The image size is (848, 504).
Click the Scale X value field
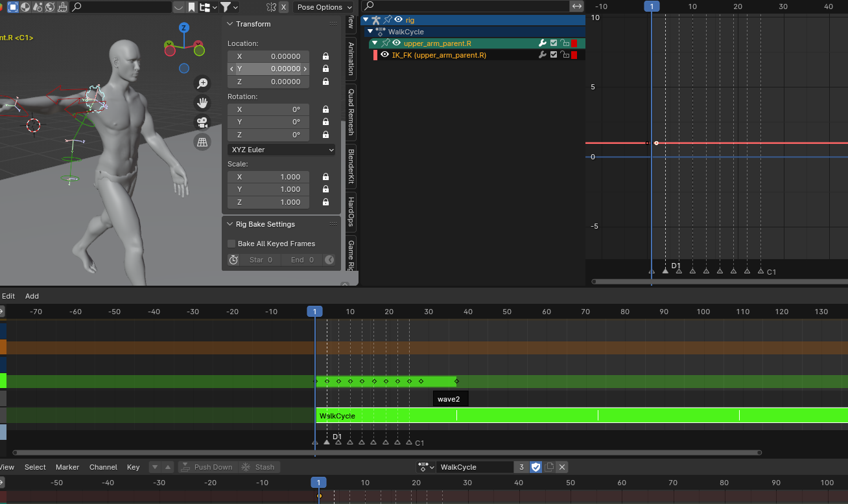coord(268,177)
